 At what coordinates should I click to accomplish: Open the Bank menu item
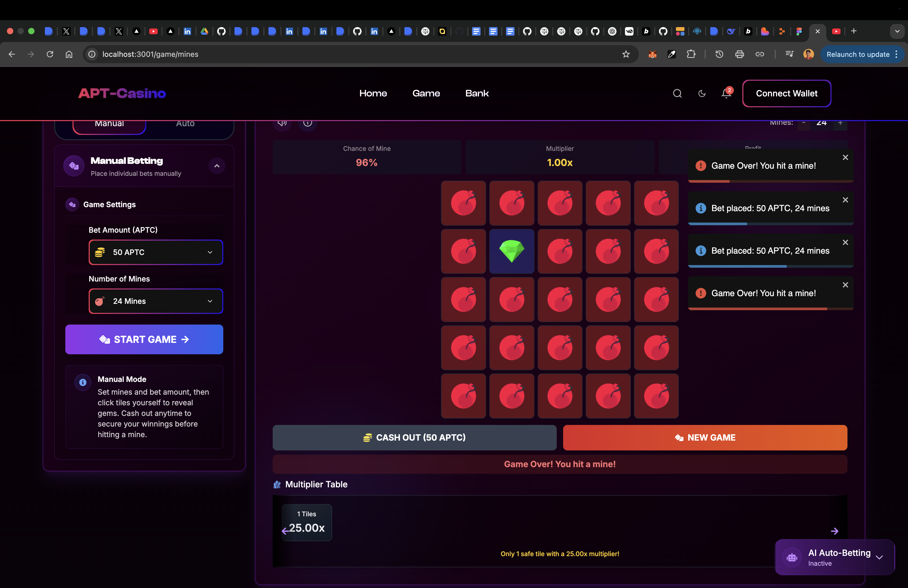coord(477,93)
